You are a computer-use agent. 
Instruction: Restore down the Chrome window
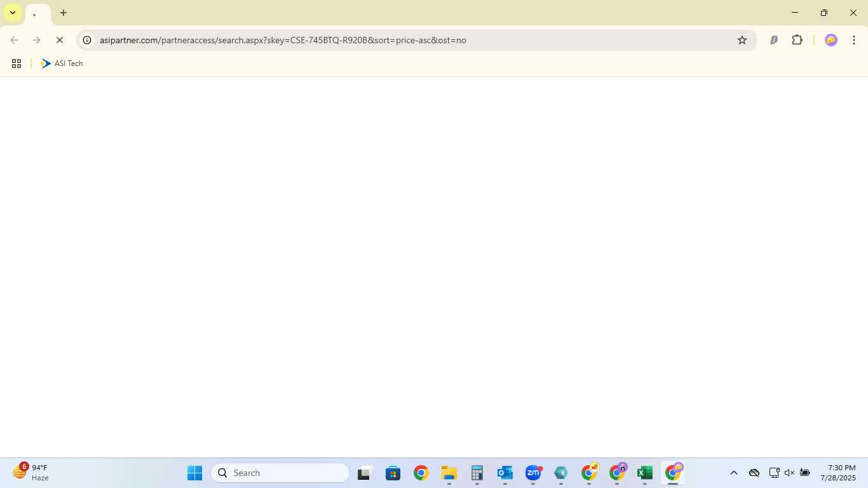pos(824,13)
